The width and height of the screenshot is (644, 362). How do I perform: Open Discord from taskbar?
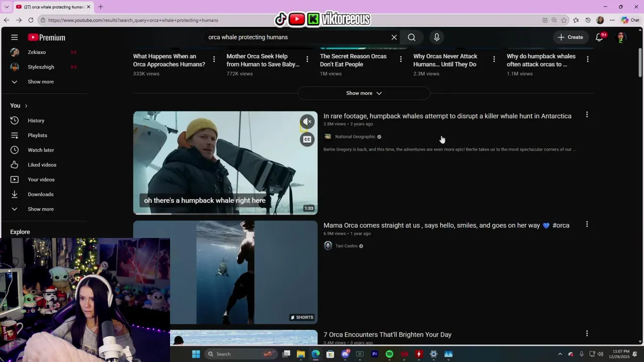coord(345,354)
